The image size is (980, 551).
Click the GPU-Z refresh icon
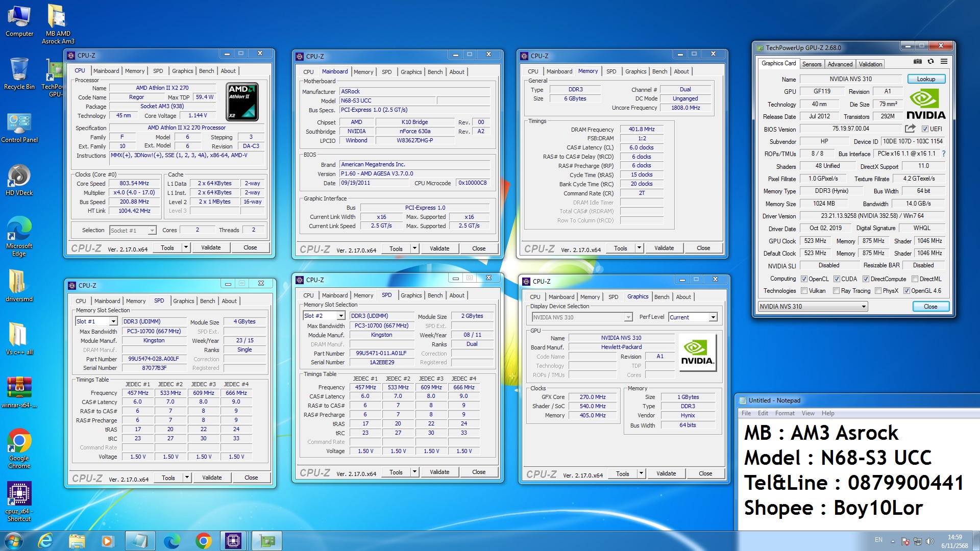(x=930, y=61)
